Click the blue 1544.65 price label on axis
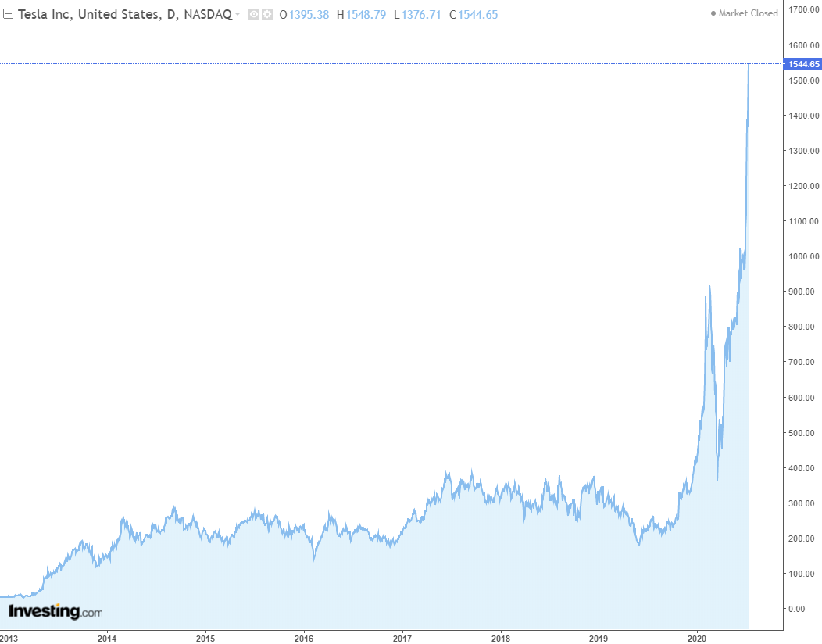The image size is (822, 644). click(802, 64)
